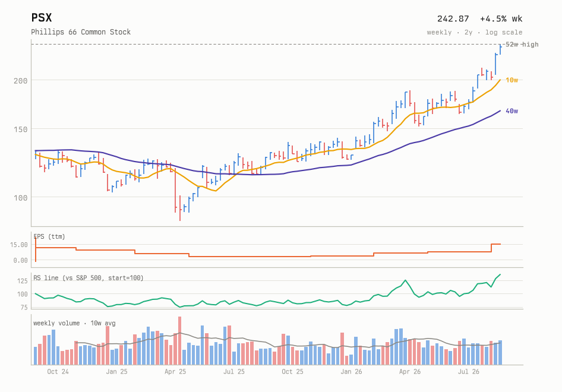The height and width of the screenshot is (392, 562).
Task: Click the 0.00 EPS axis label
Action: pyautogui.click(x=20, y=260)
